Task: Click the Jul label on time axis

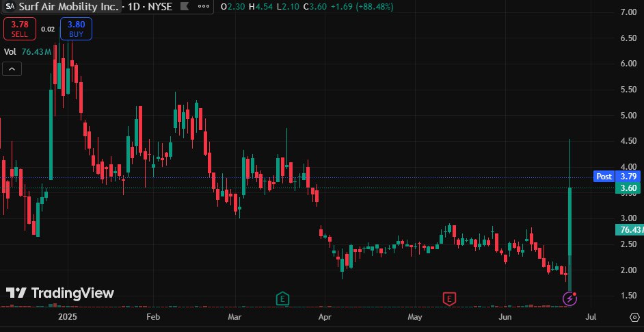Action: (591, 317)
